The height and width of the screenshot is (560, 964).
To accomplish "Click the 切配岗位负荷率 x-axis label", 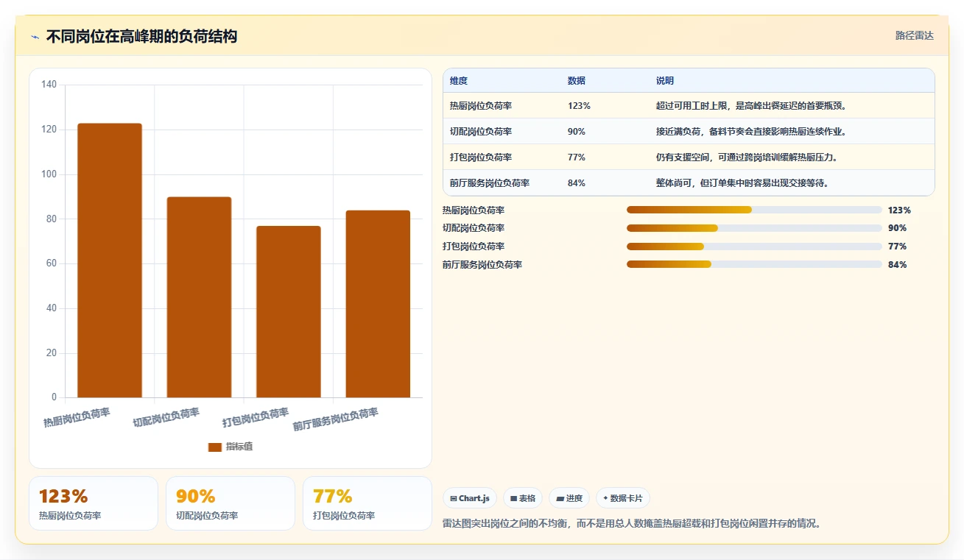I will tap(166, 417).
